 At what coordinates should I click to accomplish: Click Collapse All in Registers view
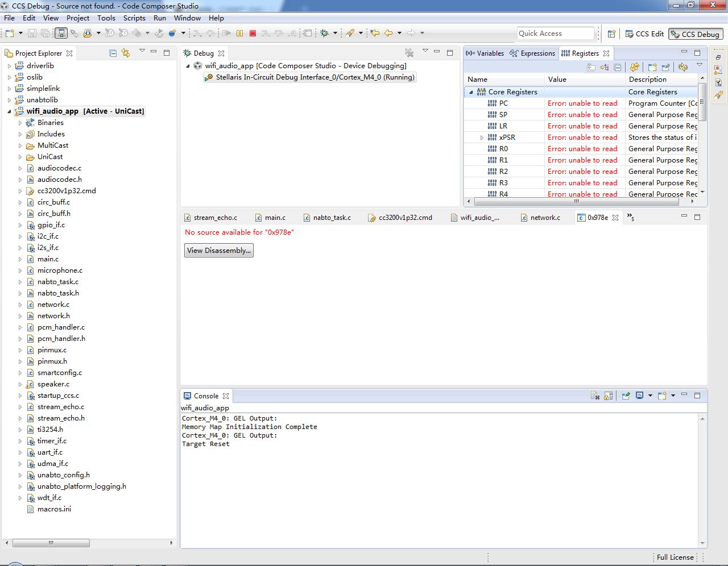(x=618, y=67)
